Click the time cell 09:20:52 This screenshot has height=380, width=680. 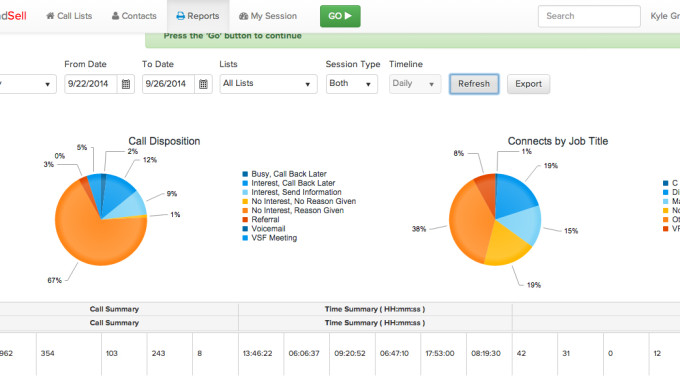click(x=352, y=354)
